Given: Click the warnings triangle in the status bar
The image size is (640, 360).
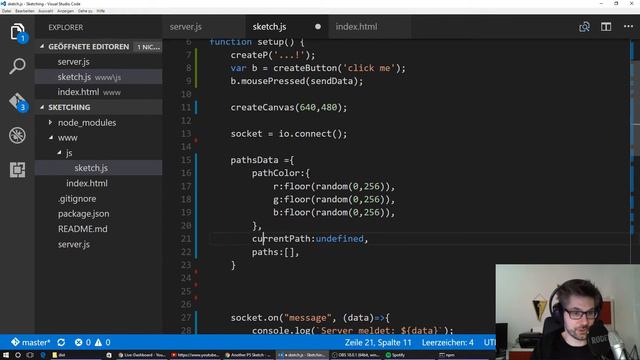Looking at the screenshot, I should pos(98,342).
